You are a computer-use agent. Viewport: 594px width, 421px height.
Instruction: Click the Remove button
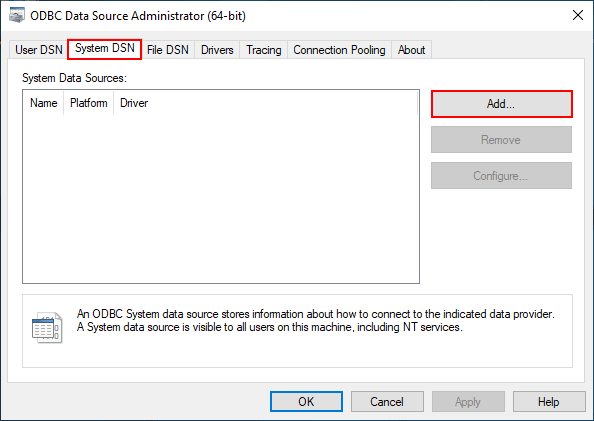point(501,140)
